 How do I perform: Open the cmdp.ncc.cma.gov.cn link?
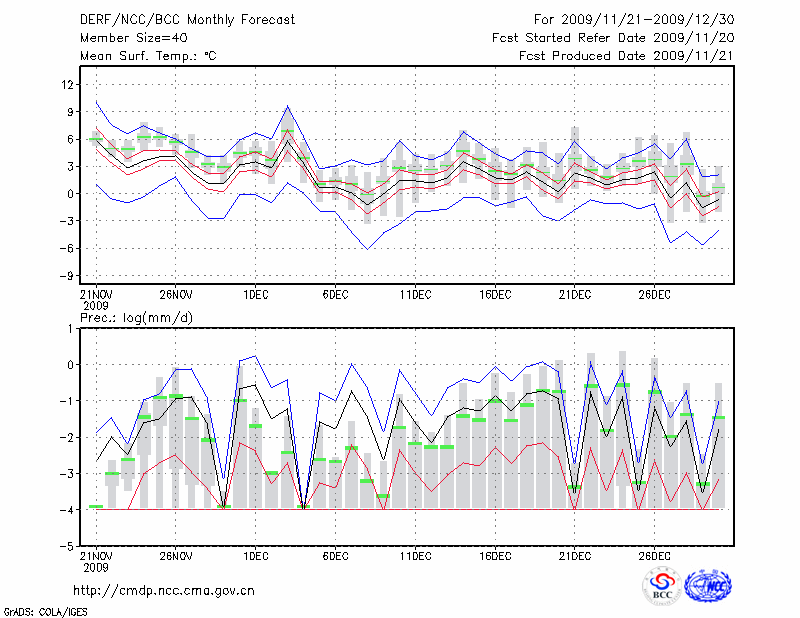click(164, 590)
